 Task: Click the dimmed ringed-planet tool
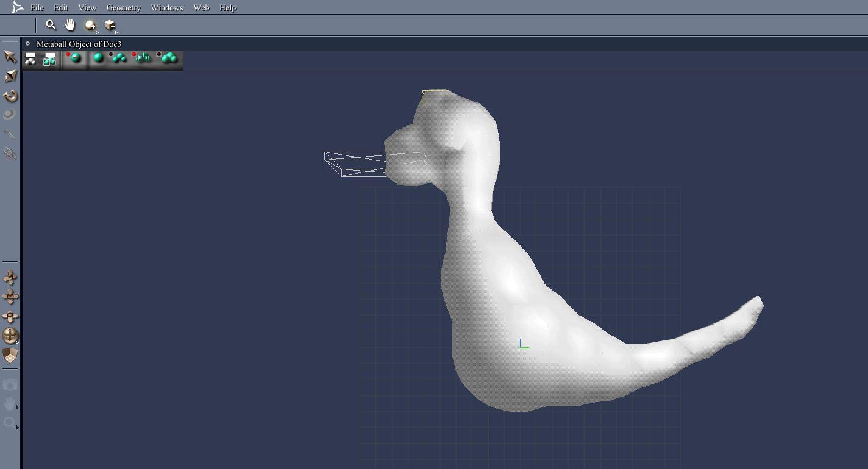click(x=10, y=115)
